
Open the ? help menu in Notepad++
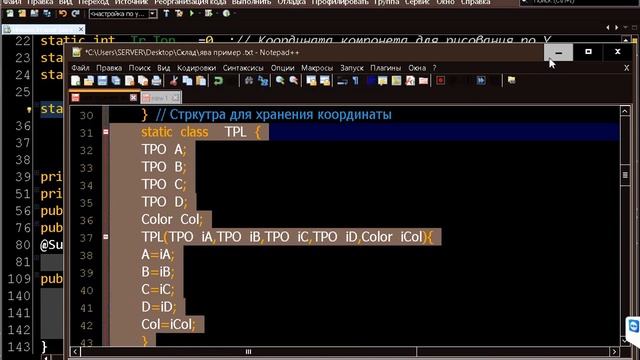tap(434, 68)
